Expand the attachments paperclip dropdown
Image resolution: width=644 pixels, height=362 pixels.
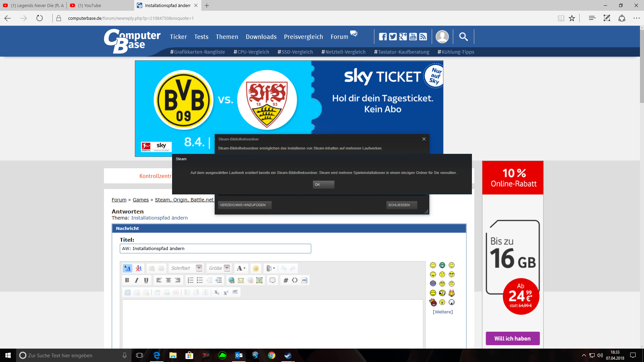tap(271, 268)
